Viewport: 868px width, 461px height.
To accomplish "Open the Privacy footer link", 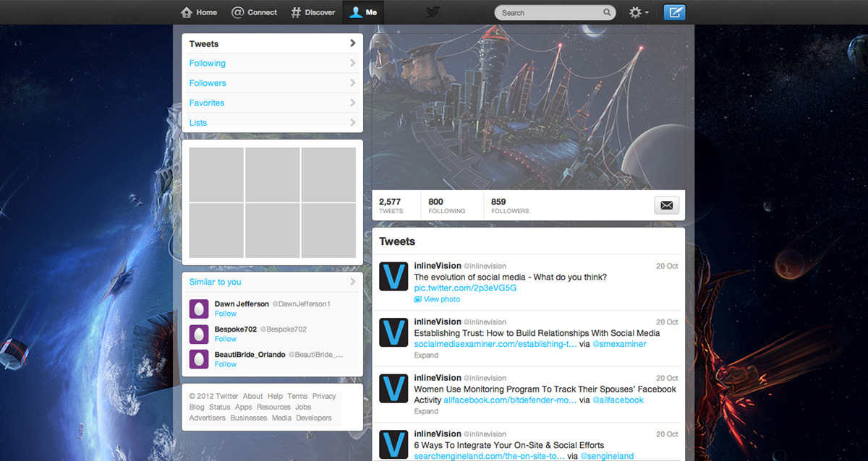I will coord(324,396).
